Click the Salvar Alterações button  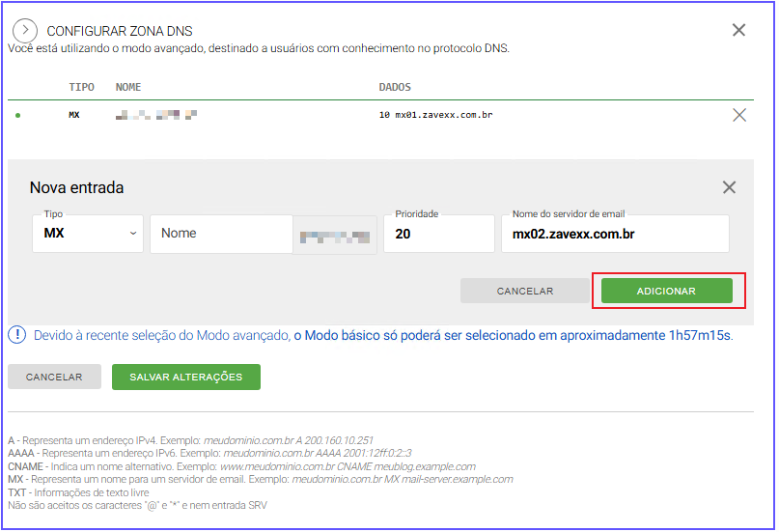point(185,377)
